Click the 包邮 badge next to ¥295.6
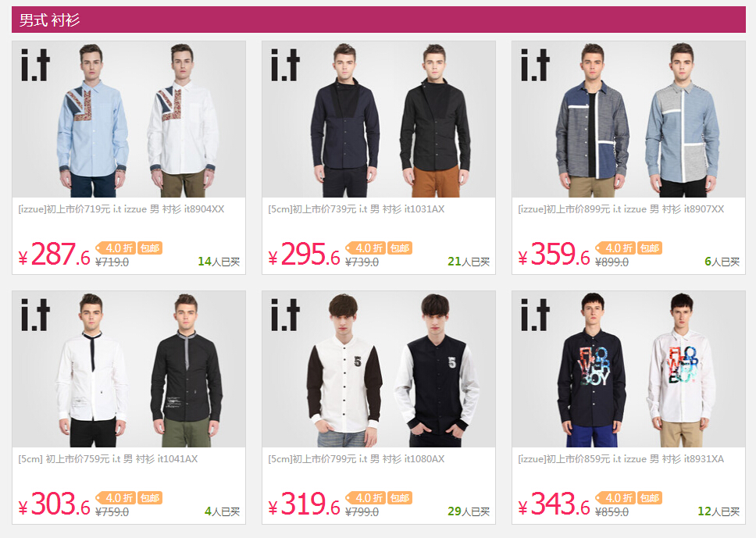Image resolution: width=756 pixels, height=538 pixels. click(400, 248)
